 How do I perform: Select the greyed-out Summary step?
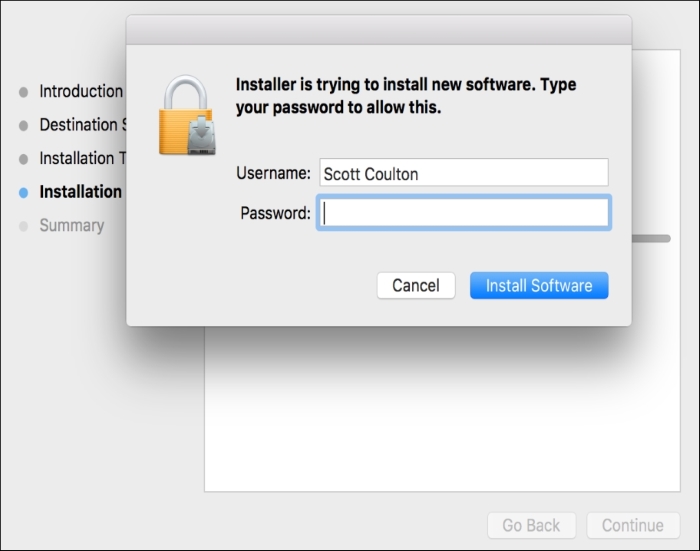tap(71, 225)
